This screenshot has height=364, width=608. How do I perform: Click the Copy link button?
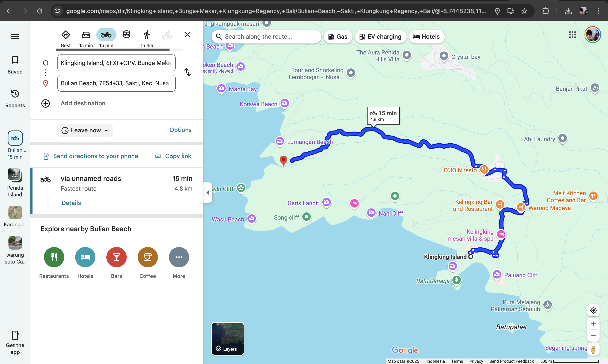(x=173, y=156)
